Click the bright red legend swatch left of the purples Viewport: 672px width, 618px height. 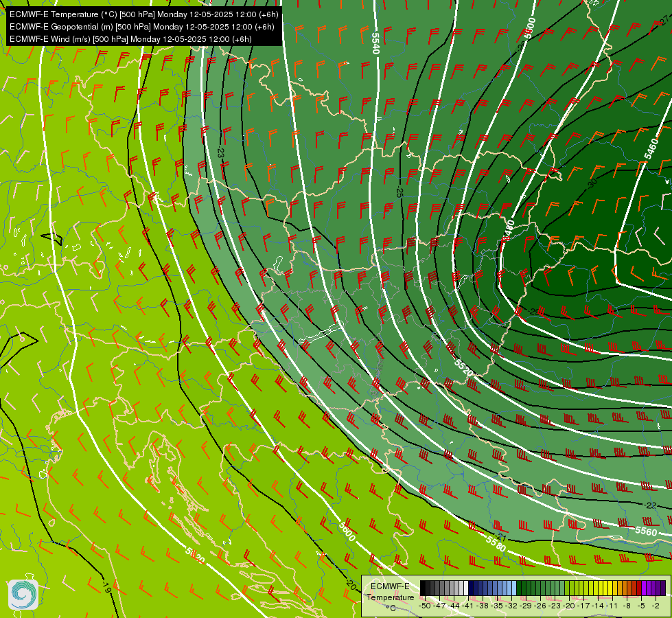click(x=639, y=588)
